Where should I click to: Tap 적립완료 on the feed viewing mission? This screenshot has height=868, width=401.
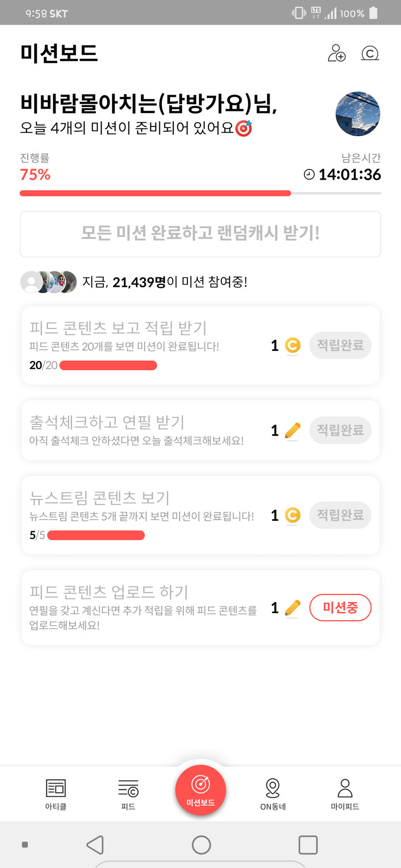[340, 346]
